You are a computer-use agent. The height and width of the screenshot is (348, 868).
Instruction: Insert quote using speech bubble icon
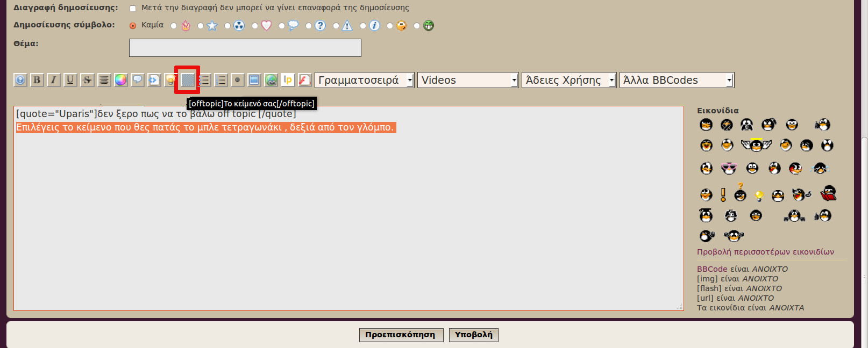click(x=137, y=80)
